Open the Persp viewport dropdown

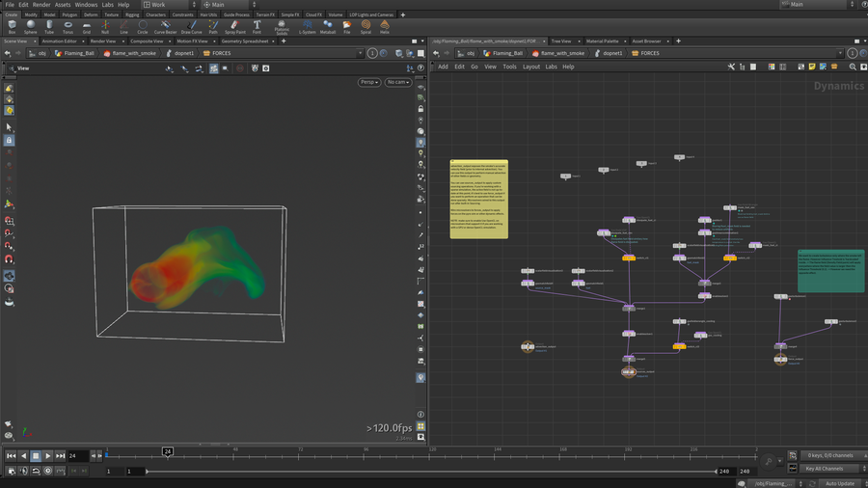369,82
